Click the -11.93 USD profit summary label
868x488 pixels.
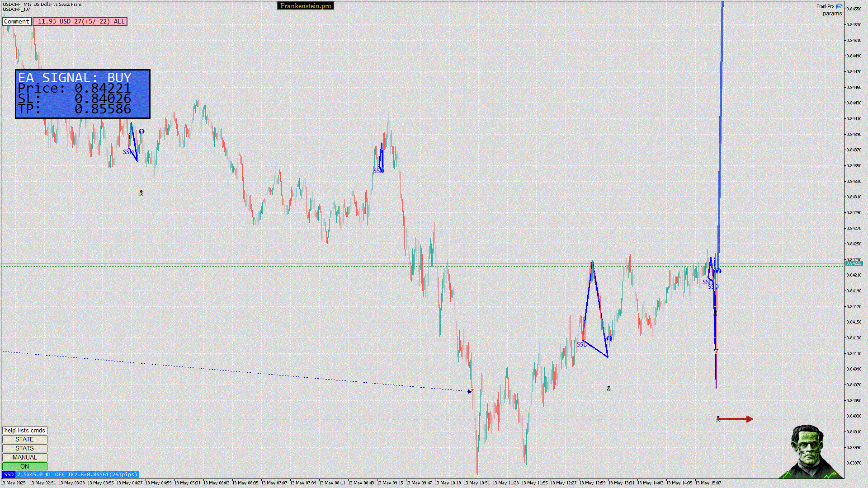(x=80, y=22)
